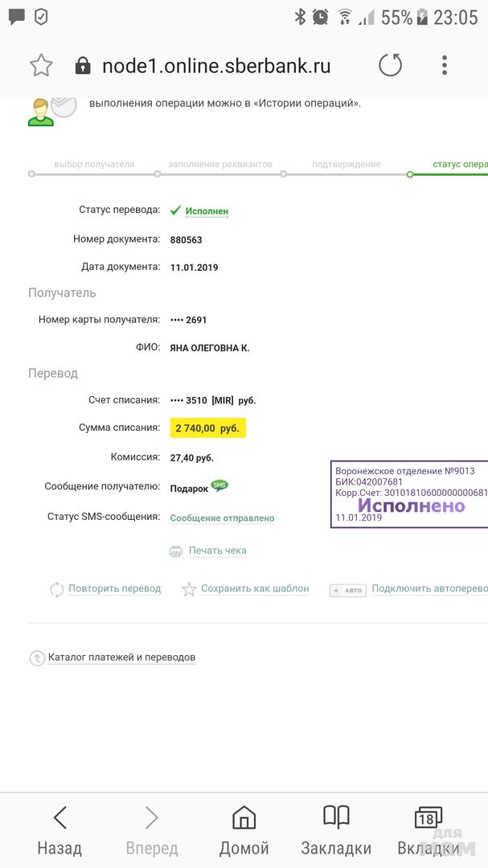Screen dimensions: 488x868
Task: Tap the sberbank URL address field
Action: point(215,66)
